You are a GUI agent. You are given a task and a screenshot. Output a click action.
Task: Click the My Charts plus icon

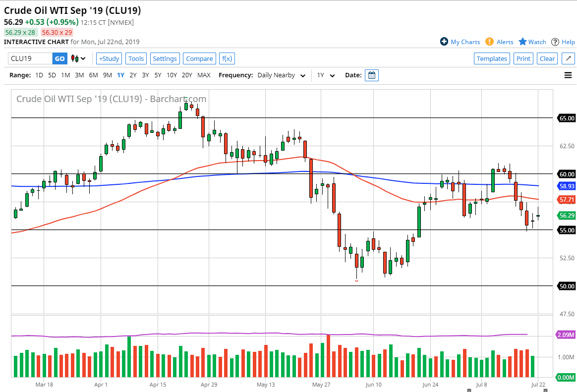445,42
